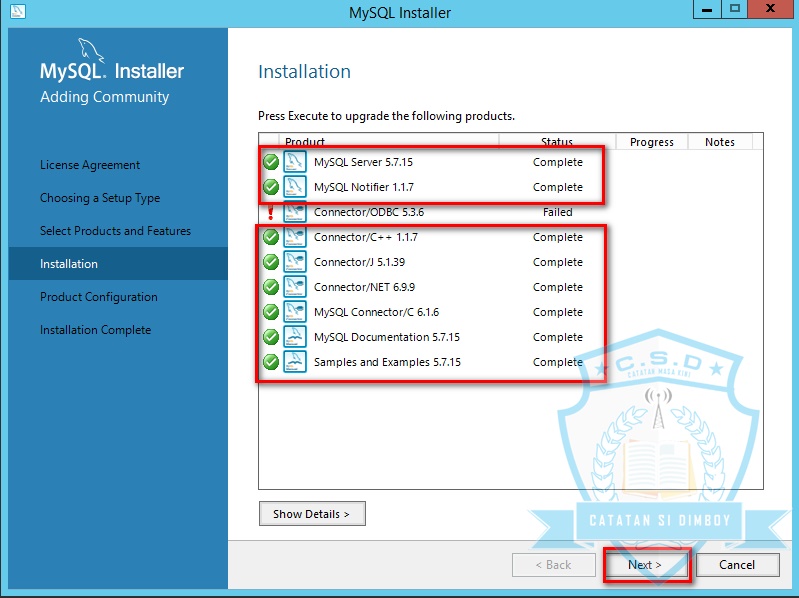799x598 pixels.
Task: Select the Connector/NET 6.9.9 row text
Action: coord(364,287)
